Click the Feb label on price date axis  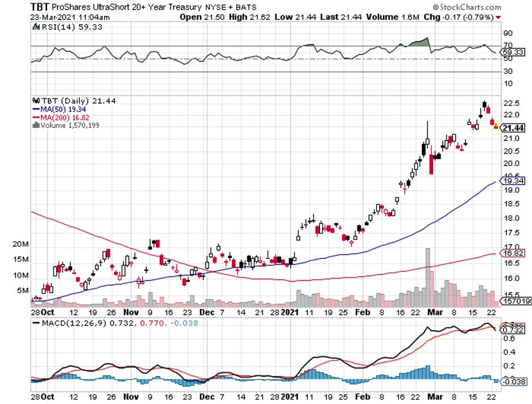pyautogui.click(x=363, y=312)
